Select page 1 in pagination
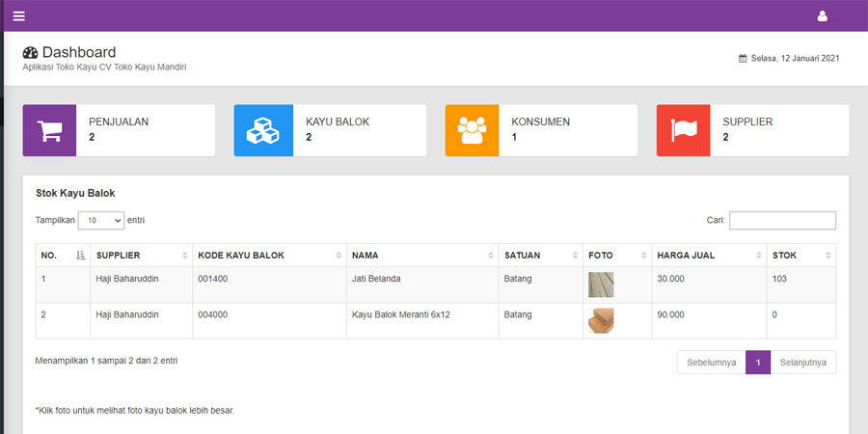868x434 pixels. [x=758, y=363]
